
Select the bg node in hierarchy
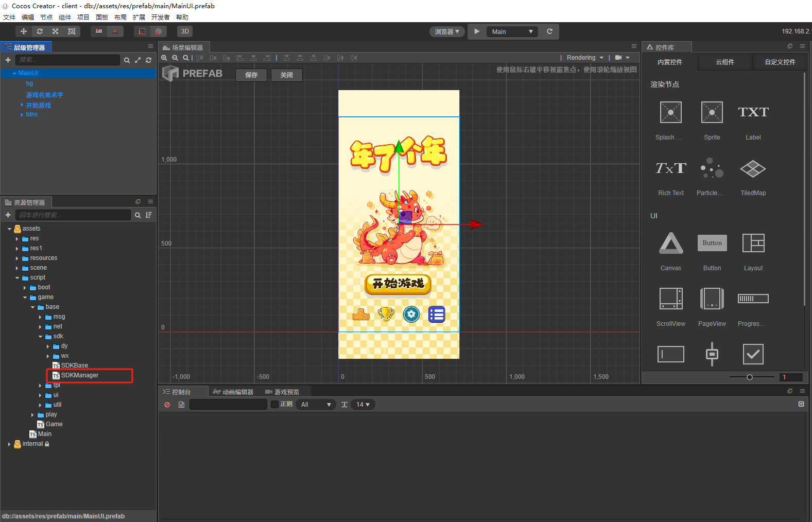click(29, 83)
